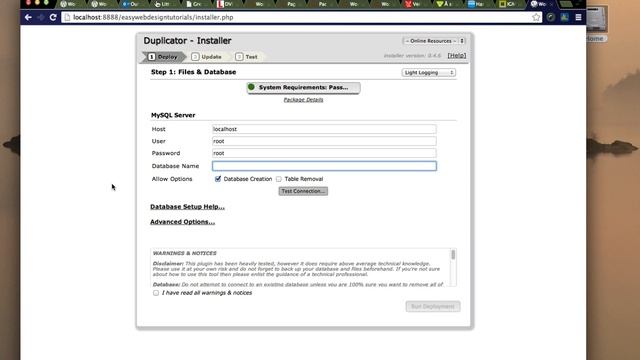Focus the Database Name field
Screen dimensions: 640x360
324,166
